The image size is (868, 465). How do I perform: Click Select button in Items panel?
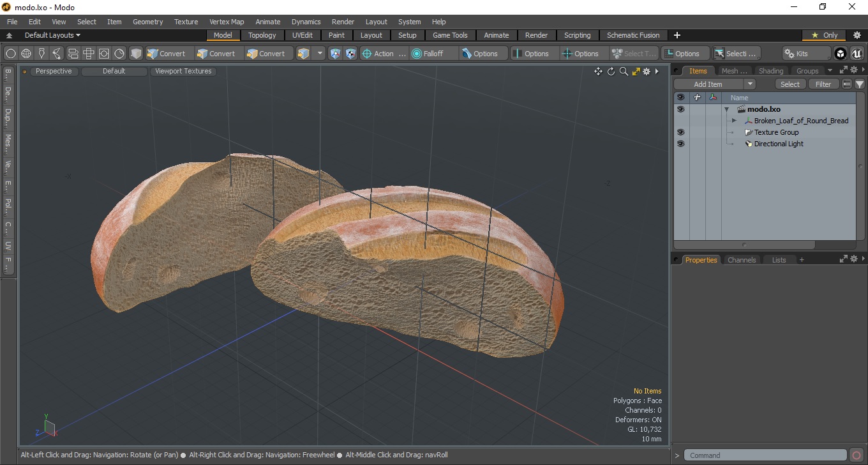pos(790,84)
